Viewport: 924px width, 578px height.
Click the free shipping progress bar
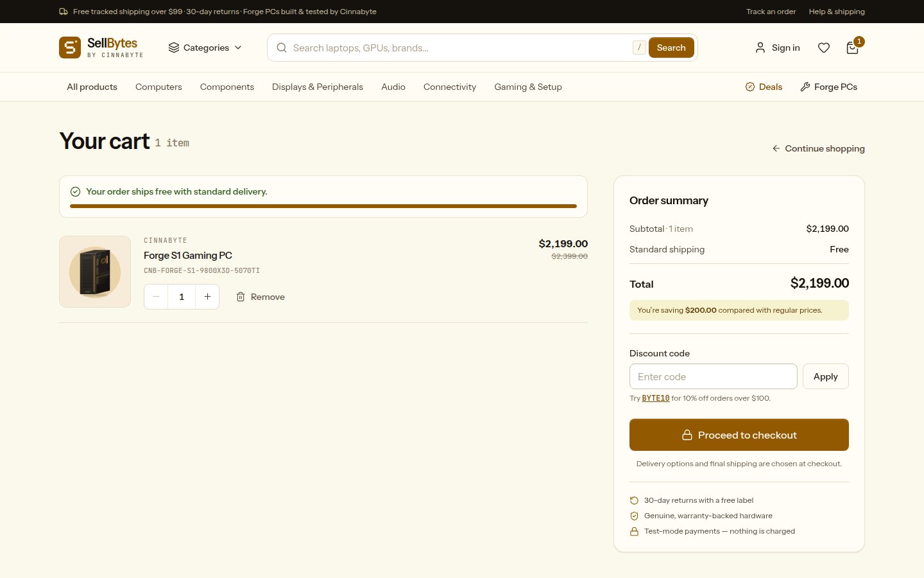tap(323, 206)
